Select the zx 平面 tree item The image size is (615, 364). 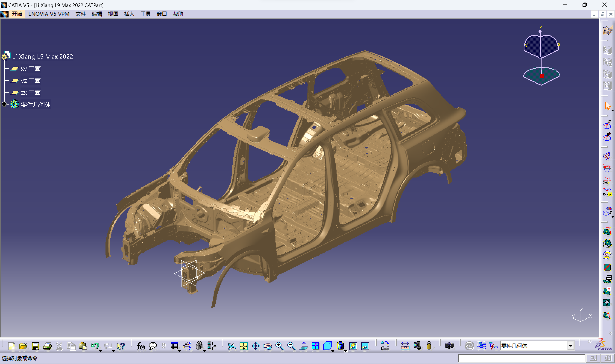pos(31,92)
